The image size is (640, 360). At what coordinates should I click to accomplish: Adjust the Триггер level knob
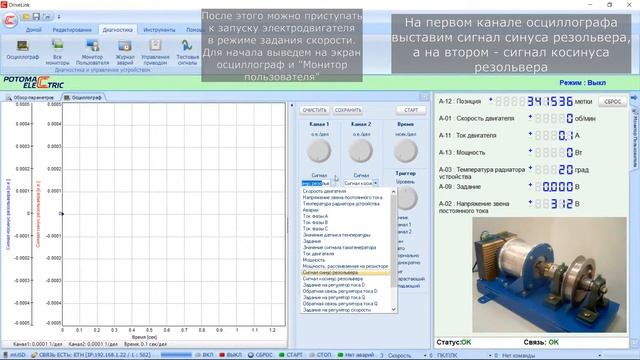(x=406, y=198)
